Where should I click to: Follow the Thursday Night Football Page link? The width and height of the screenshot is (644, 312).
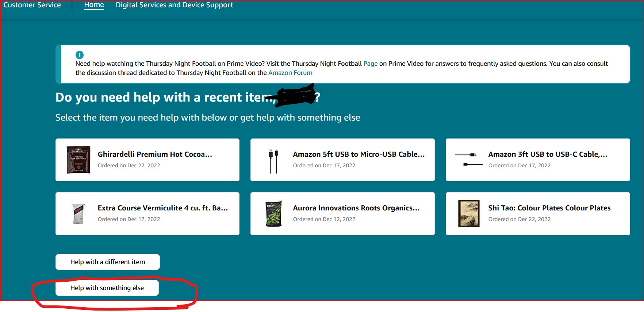click(x=370, y=64)
